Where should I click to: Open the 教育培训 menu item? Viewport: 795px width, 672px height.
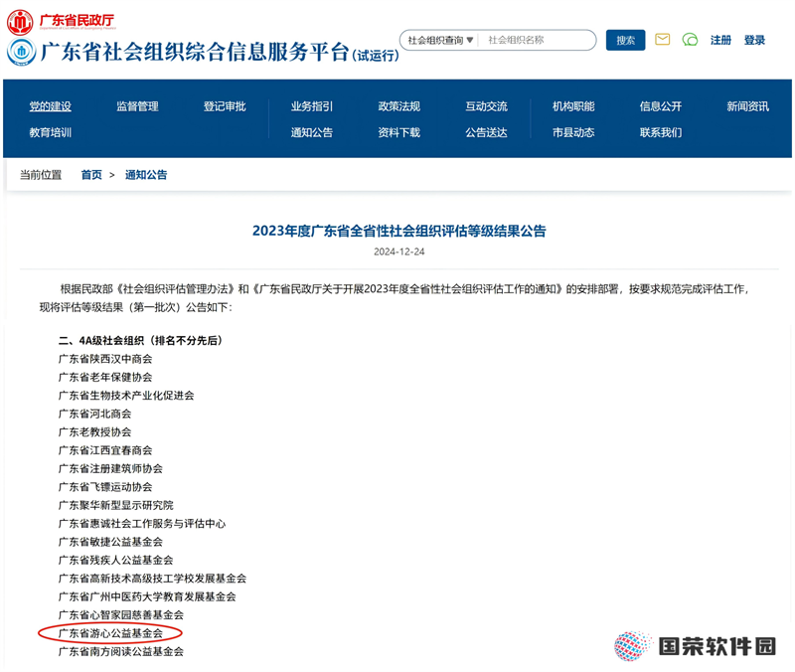(51, 132)
